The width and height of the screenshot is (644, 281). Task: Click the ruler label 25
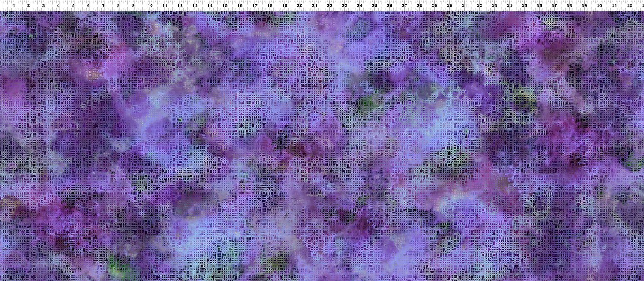point(374,6)
